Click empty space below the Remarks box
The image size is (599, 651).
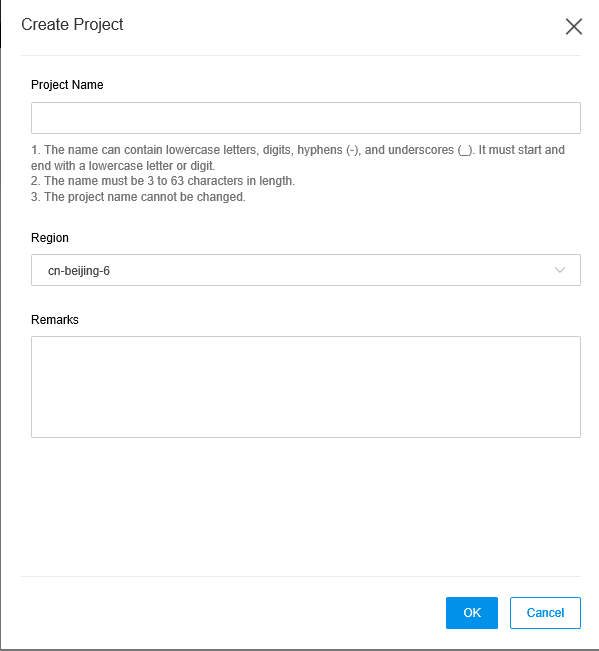pyautogui.click(x=306, y=507)
